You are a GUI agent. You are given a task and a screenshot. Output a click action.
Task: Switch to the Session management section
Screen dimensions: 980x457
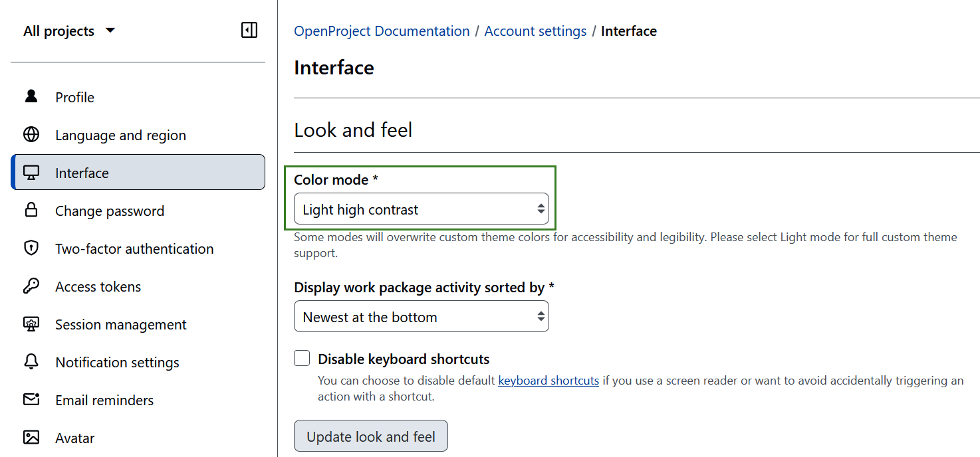[x=120, y=324]
